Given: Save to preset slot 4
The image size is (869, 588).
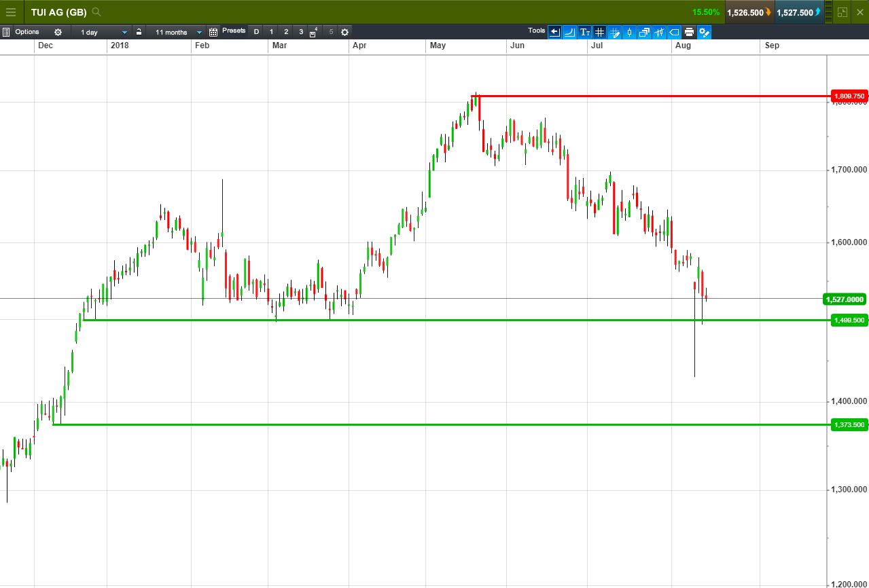Looking at the screenshot, I should click(314, 32).
